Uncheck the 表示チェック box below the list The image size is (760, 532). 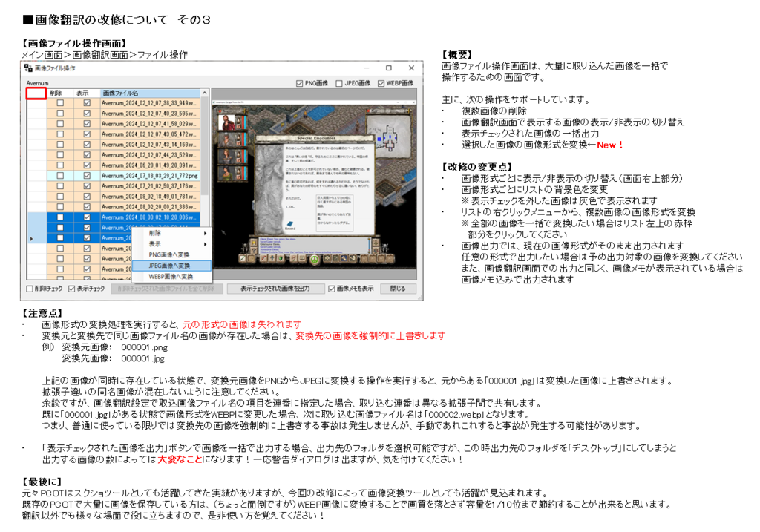(x=72, y=289)
